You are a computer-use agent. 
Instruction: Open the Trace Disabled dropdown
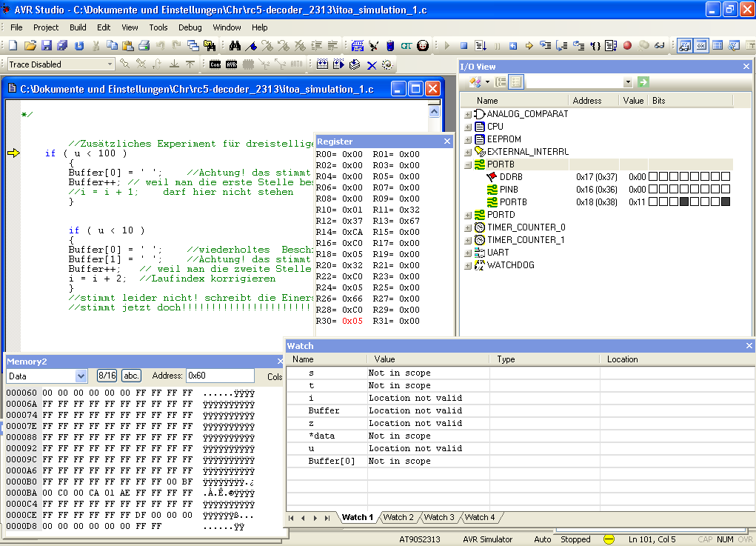coord(110,64)
